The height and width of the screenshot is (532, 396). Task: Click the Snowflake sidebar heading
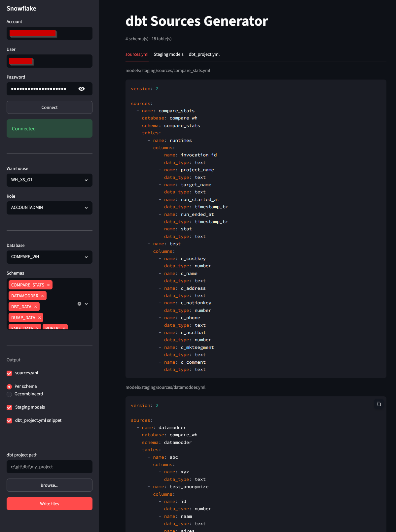click(x=21, y=9)
